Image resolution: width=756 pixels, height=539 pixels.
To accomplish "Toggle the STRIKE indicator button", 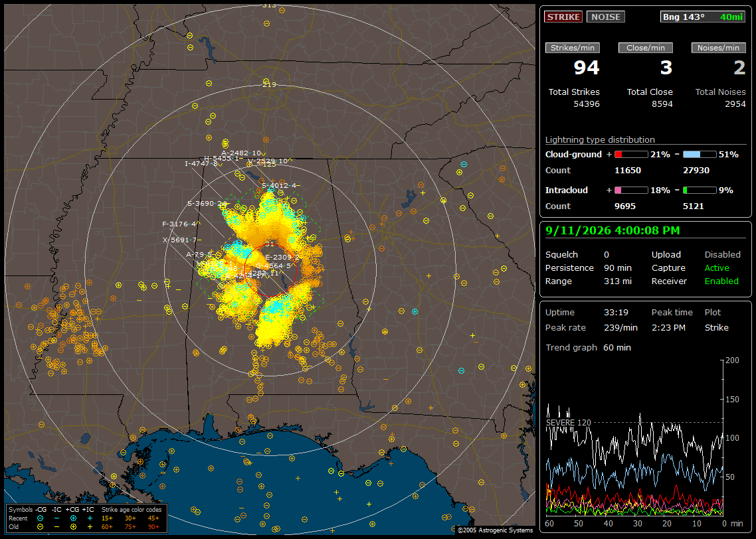I will (x=563, y=17).
